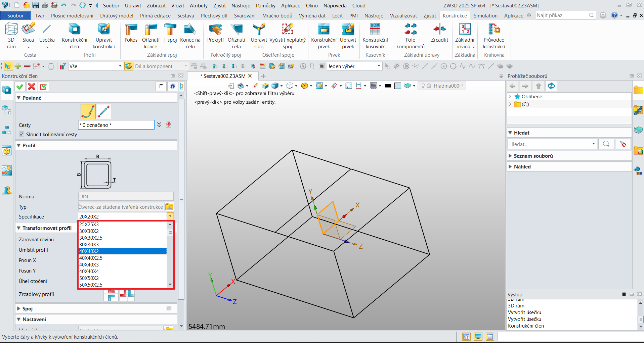Open Konstrukční kusovník BOM tool
Viewport: 644px width, 343px height.
(x=375, y=36)
